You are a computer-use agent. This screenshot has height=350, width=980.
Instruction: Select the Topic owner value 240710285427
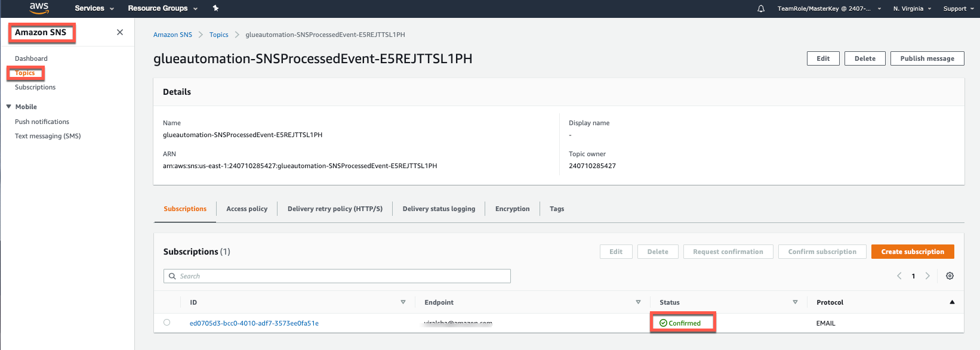tap(592, 166)
